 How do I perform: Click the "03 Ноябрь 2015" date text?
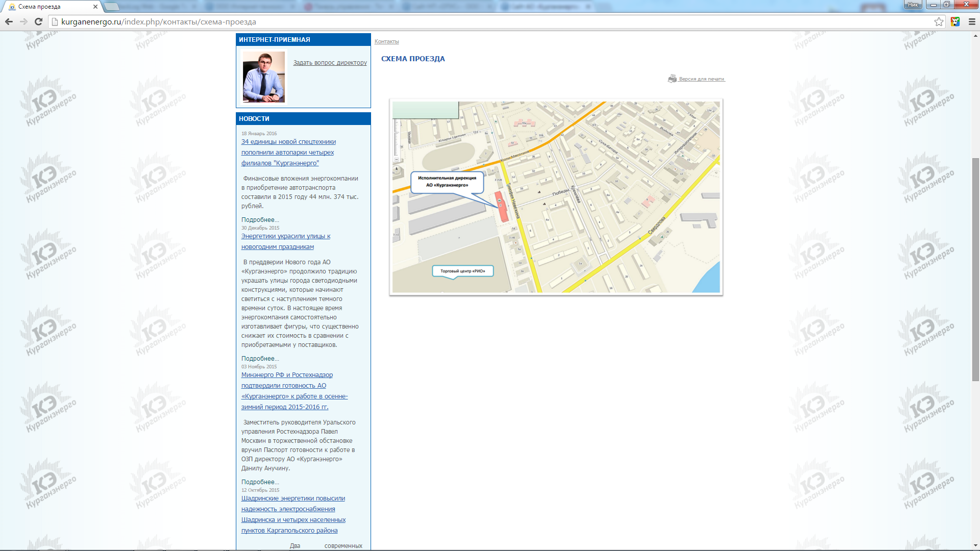point(259,367)
